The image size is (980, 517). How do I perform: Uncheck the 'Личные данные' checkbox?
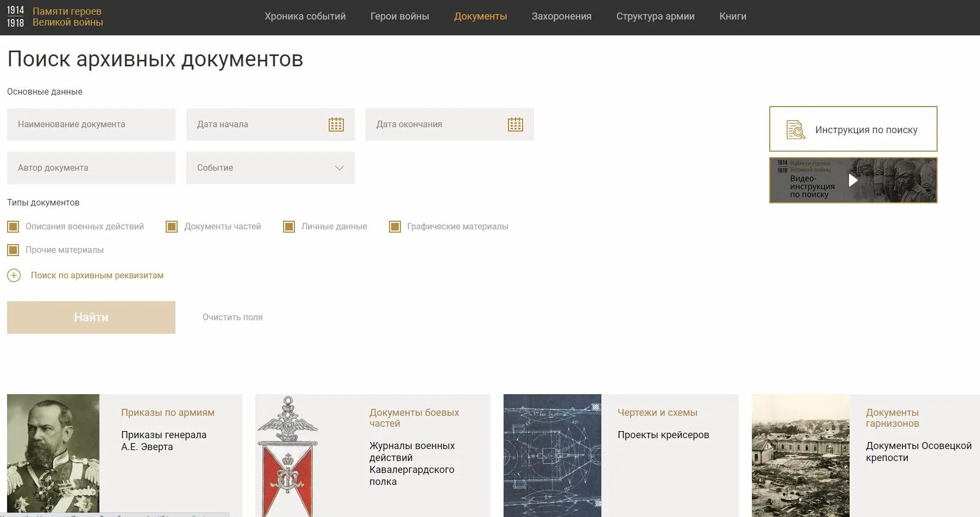pos(289,227)
